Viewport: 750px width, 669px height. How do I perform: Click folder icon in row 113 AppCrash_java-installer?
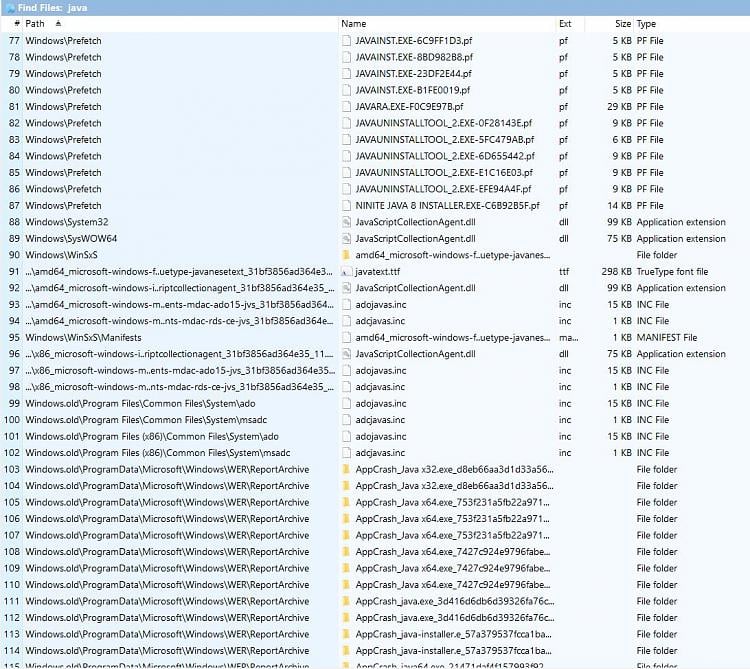[x=346, y=635]
